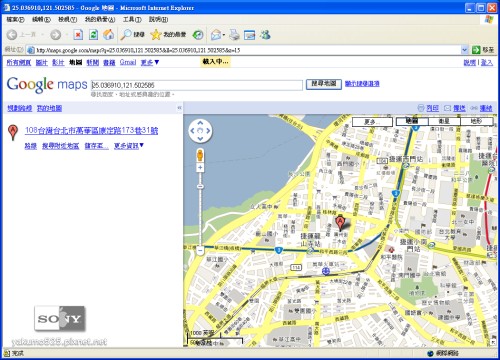Click the 圖片 images navigation link

coord(41,62)
